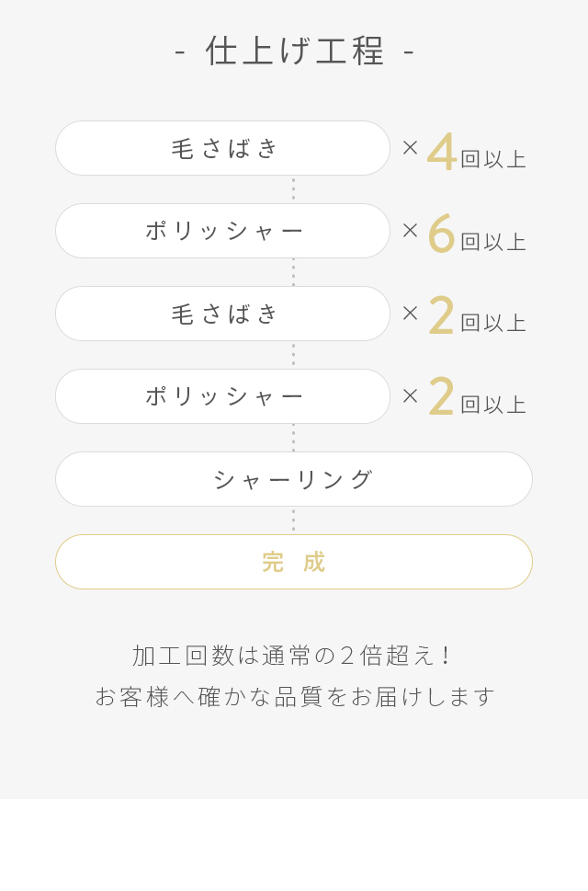
Task: Click the × symbol before the 6
Action: click(x=410, y=230)
